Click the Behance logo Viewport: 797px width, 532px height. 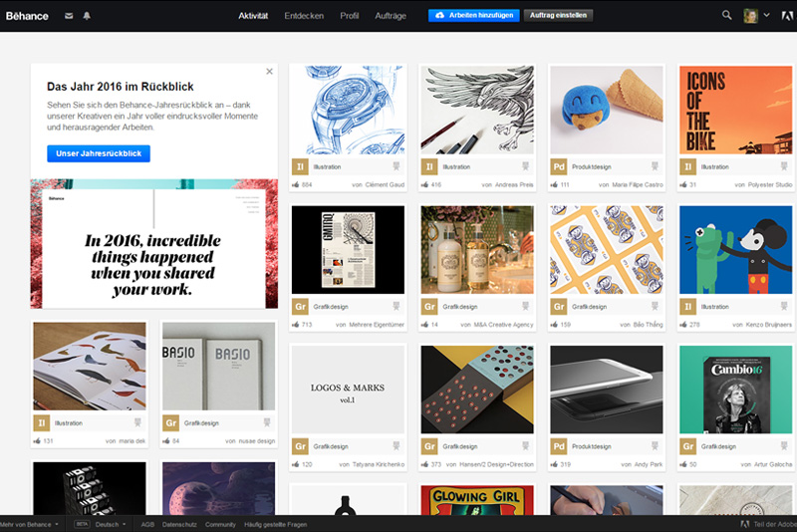[27, 16]
